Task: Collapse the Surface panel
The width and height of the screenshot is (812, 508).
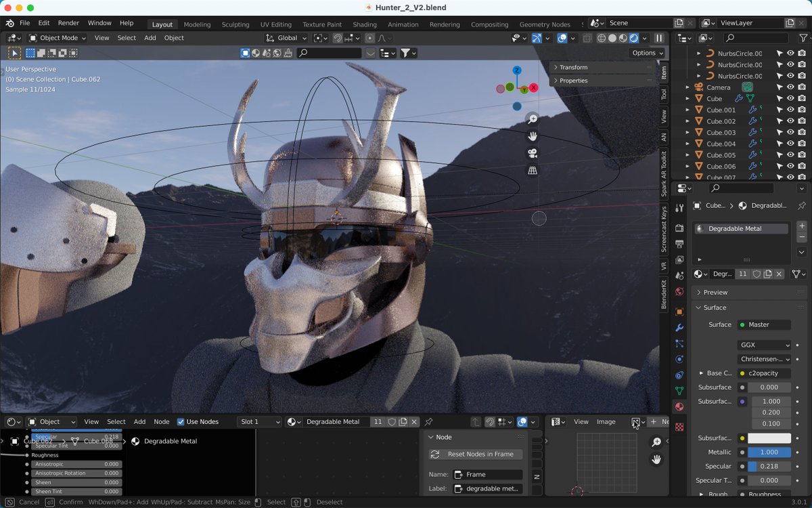Action: [x=750, y=308]
